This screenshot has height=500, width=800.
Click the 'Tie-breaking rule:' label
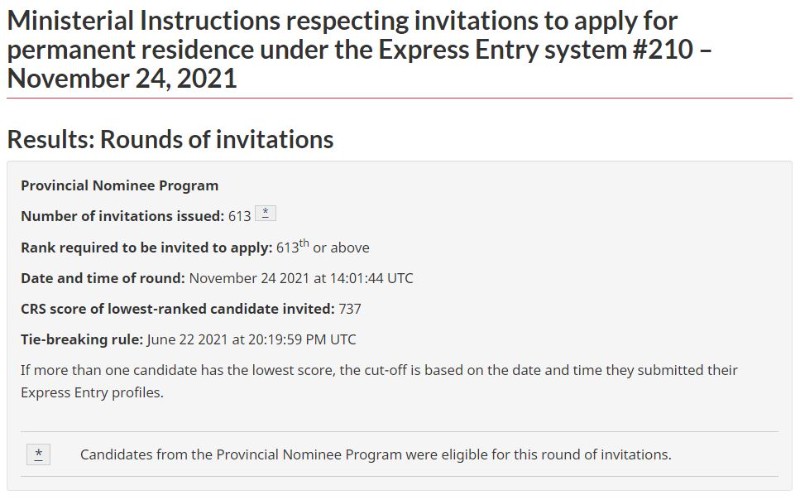click(82, 339)
